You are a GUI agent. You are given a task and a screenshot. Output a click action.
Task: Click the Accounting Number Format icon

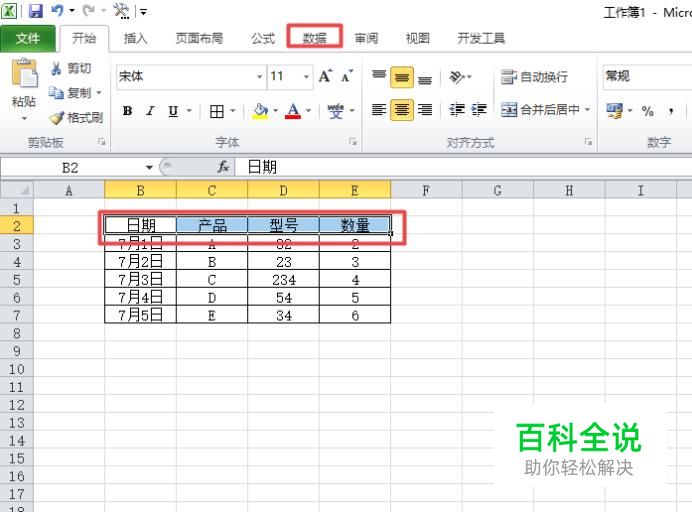pyautogui.click(x=615, y=110)
